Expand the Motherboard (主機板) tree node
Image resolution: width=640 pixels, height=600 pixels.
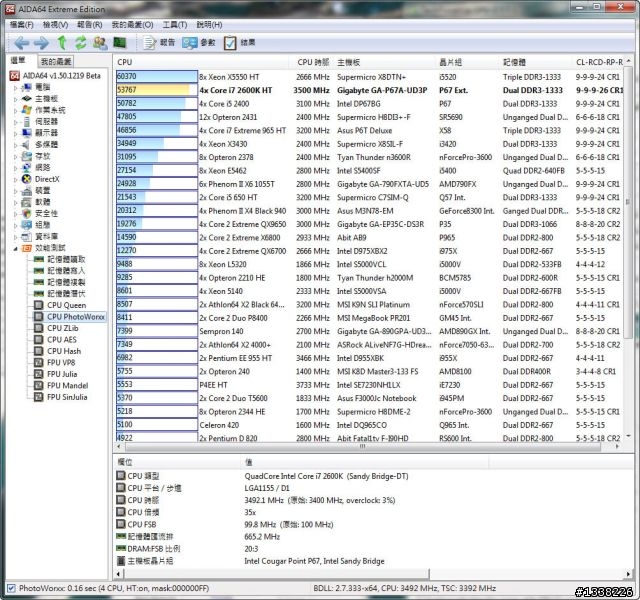16,99
